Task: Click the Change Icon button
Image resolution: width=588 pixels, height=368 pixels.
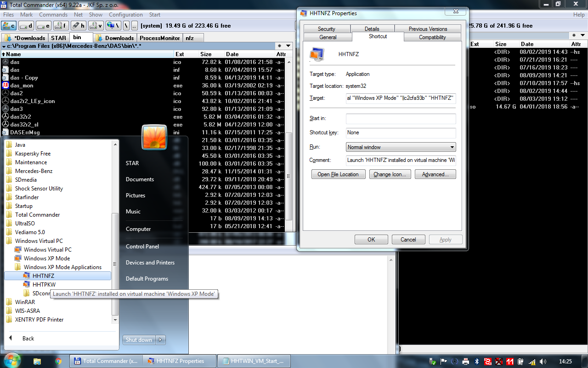Action: coord(390,174)
